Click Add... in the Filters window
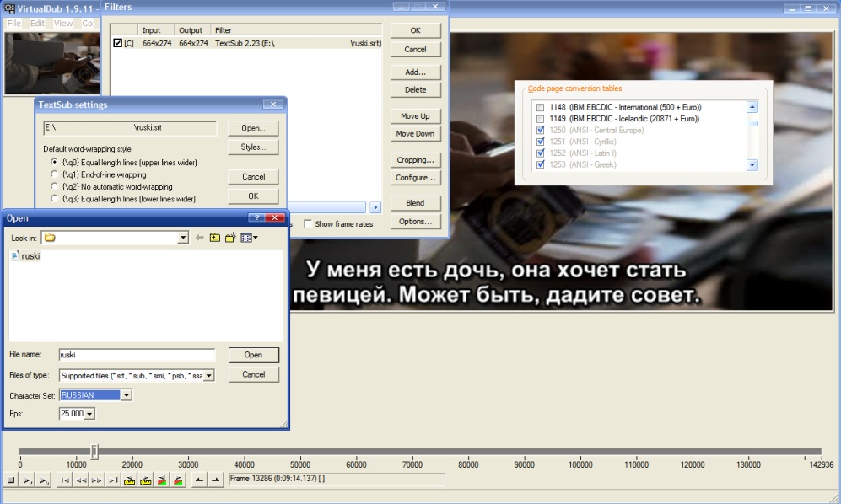Viewport: 841px width, 504px height. pos(416,72)
